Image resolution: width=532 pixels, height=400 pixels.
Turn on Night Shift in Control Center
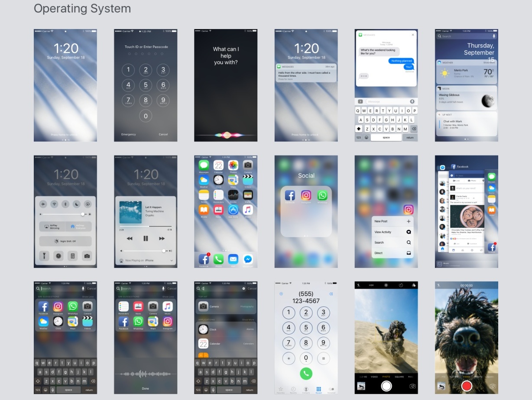(65, 241)
